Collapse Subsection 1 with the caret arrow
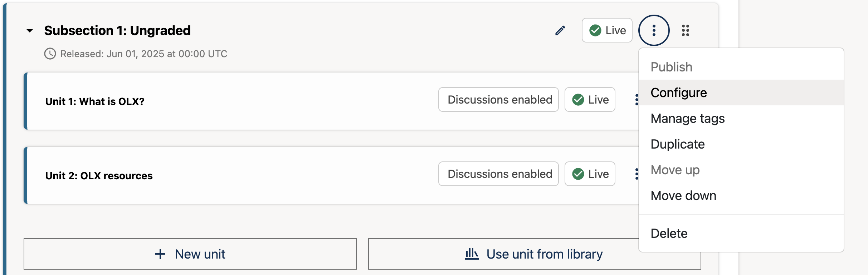The height and width of the screenshot is (275, 868). [x=30, y=31]
